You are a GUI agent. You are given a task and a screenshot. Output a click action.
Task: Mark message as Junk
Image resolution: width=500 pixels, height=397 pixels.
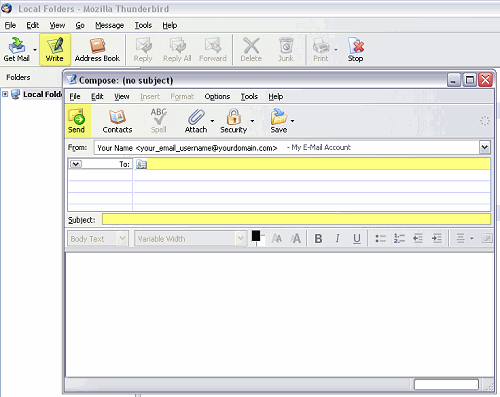[286, 49]
